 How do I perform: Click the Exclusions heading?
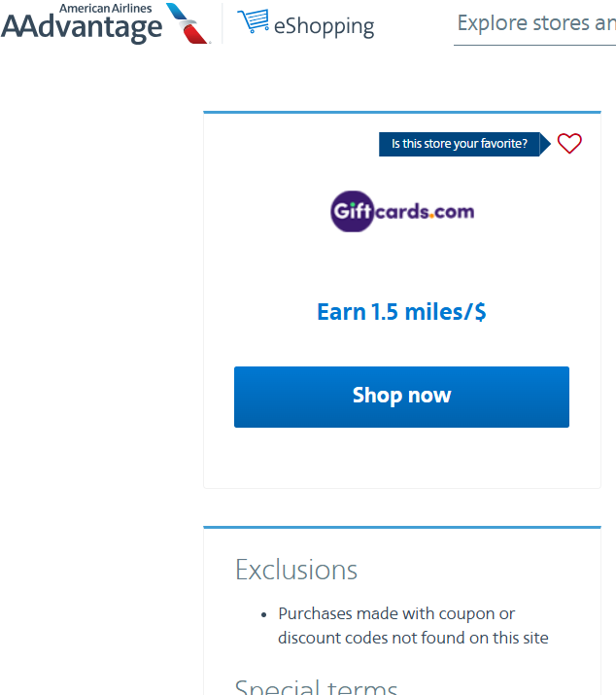coord(296,570)
